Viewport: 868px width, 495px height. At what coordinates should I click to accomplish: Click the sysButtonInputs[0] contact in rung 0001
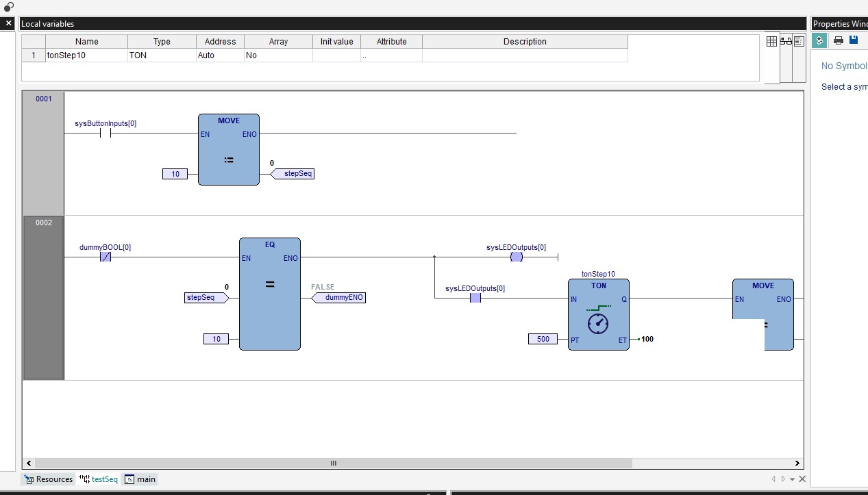(x=104, y=133)
